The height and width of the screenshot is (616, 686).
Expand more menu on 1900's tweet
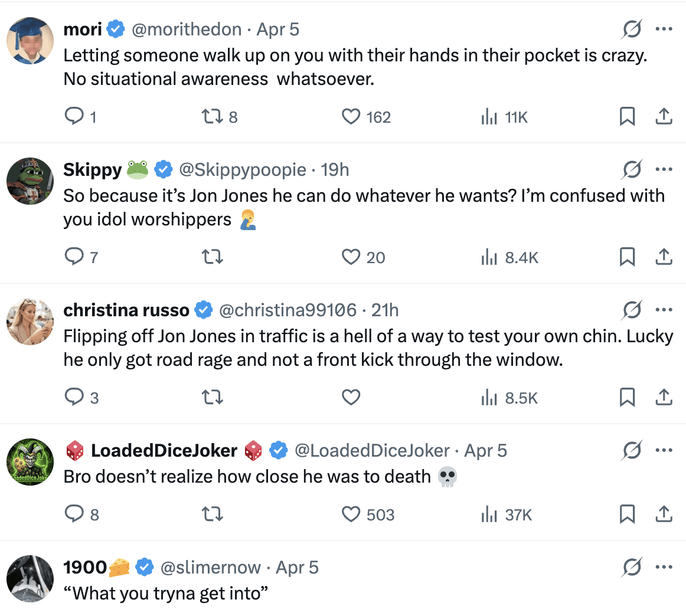pyautogui.click(x=664, y=568)
